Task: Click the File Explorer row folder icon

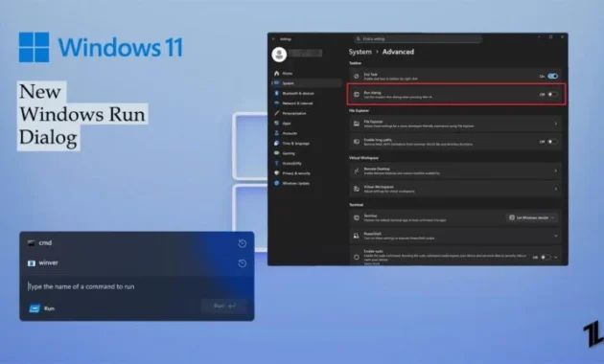Action: coord(357,124)
